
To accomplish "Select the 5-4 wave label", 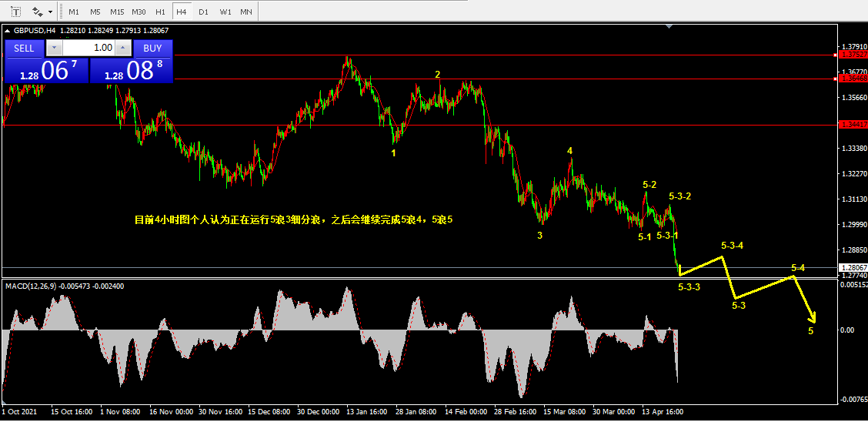I will (798, 268).
